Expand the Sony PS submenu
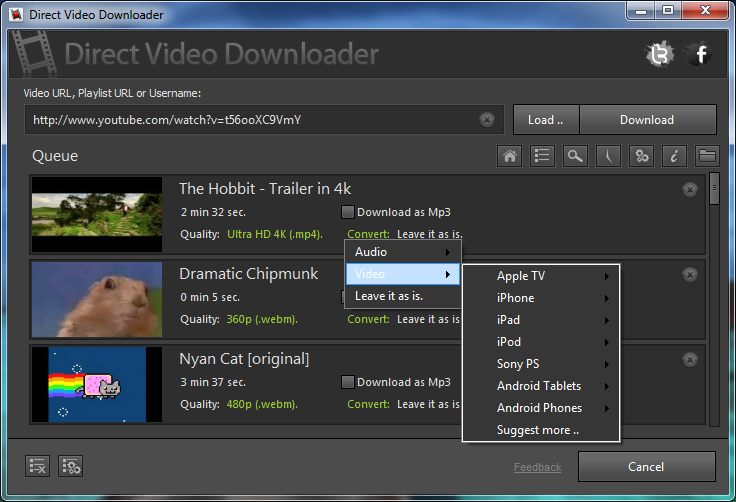This screenshot has height=502, width=736. [x=541, y=364]
